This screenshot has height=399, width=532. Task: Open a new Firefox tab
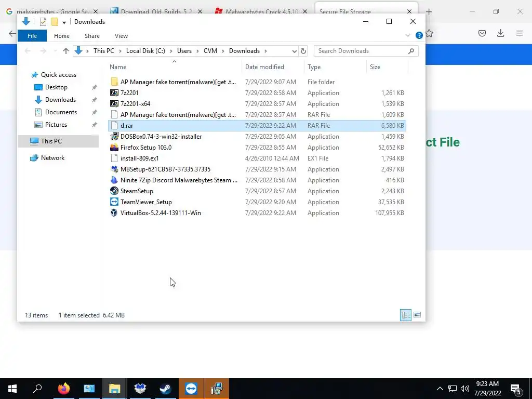[x=429, y=12]
